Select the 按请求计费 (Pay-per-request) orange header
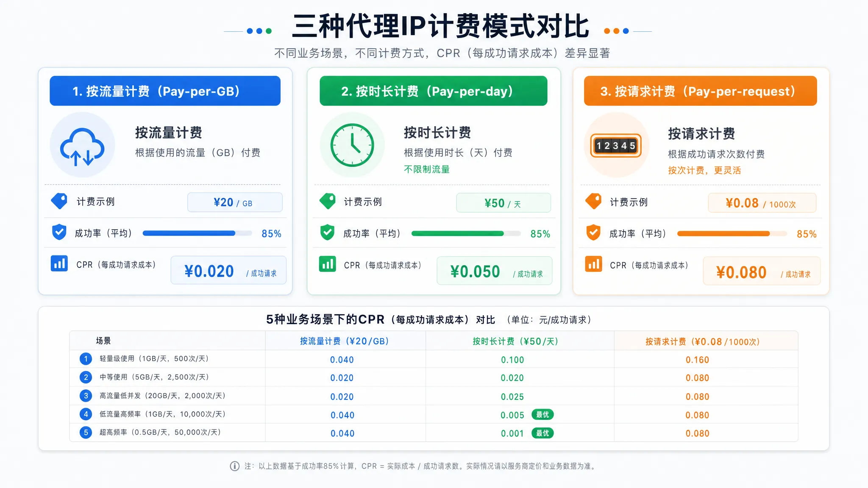This screenshot has width=868, height=488. (700, 91)
